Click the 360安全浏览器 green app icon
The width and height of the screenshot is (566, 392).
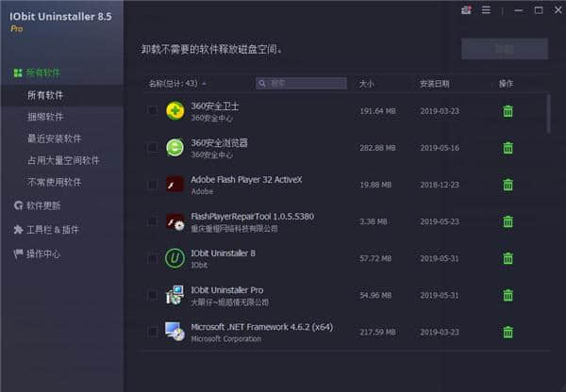coord(175,148)
